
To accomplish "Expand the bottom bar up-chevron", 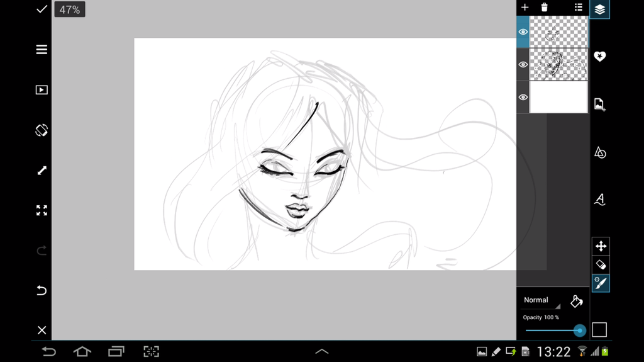I will [321, 352].
